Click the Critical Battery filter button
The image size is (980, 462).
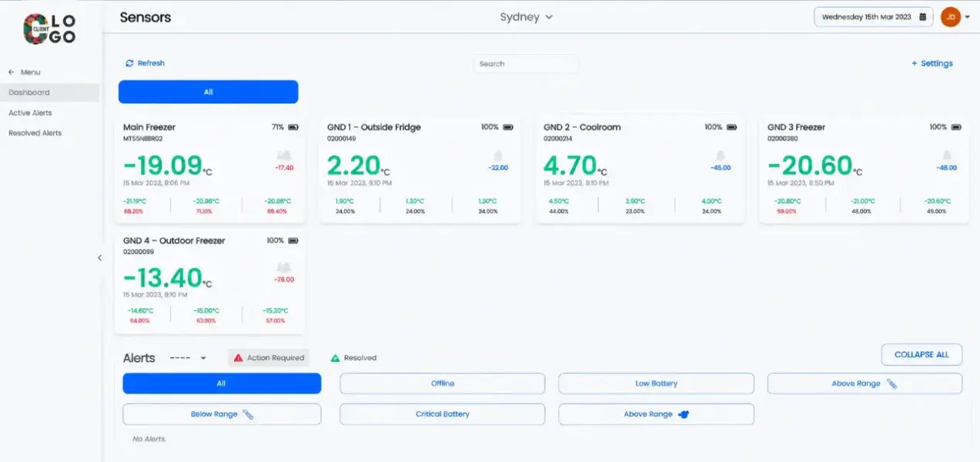[442, 414]
